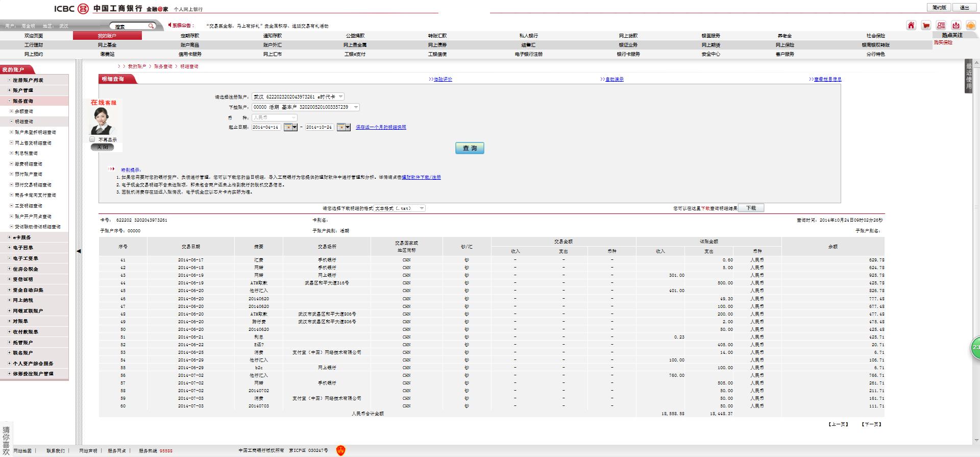Click the customer profile card icon
The width and height of the screenshot is (980, 457).
[941, 26]
